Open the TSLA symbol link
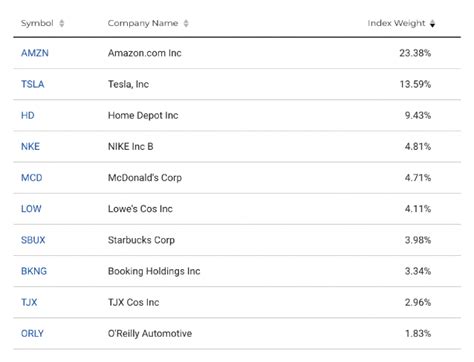The width and height of the screenshot is (474, 362). coord(33,84)
